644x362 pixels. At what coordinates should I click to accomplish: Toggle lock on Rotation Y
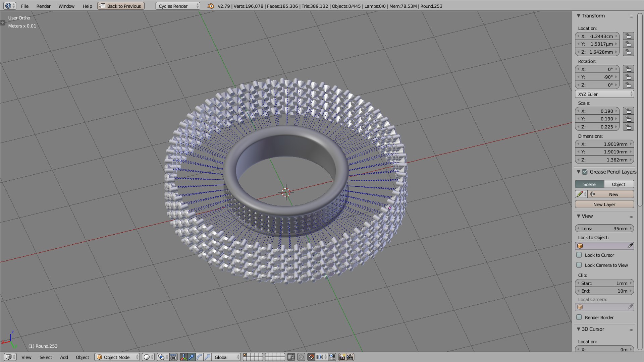point(628,77)
